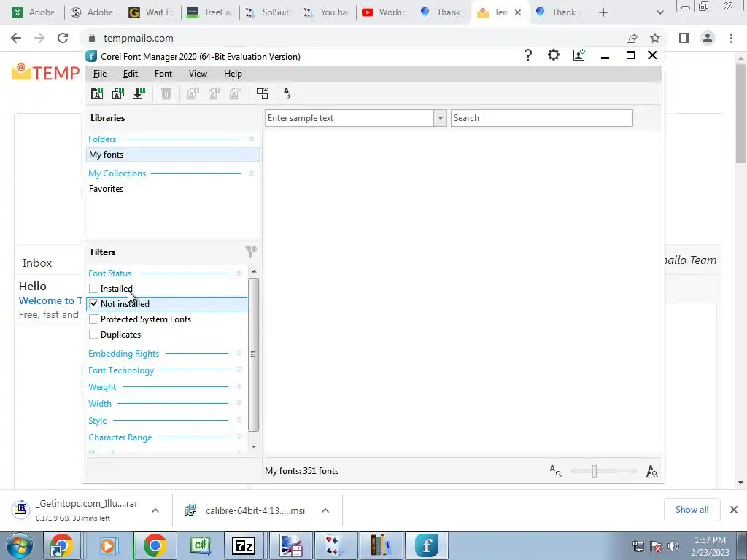Expand the Width filter group

point(239,403)
